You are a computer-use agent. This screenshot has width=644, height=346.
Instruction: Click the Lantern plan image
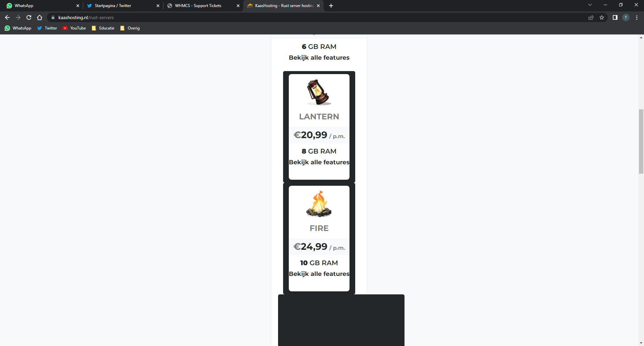[319, 92]
